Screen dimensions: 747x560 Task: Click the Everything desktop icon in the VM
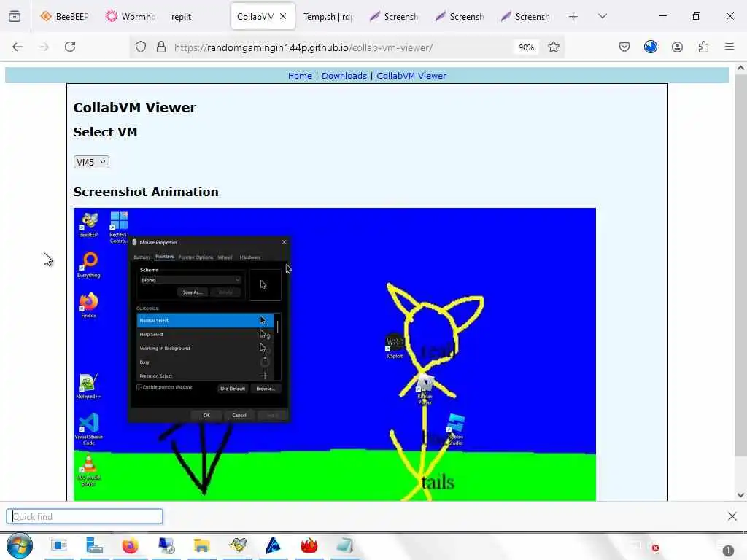pos(88,265)
